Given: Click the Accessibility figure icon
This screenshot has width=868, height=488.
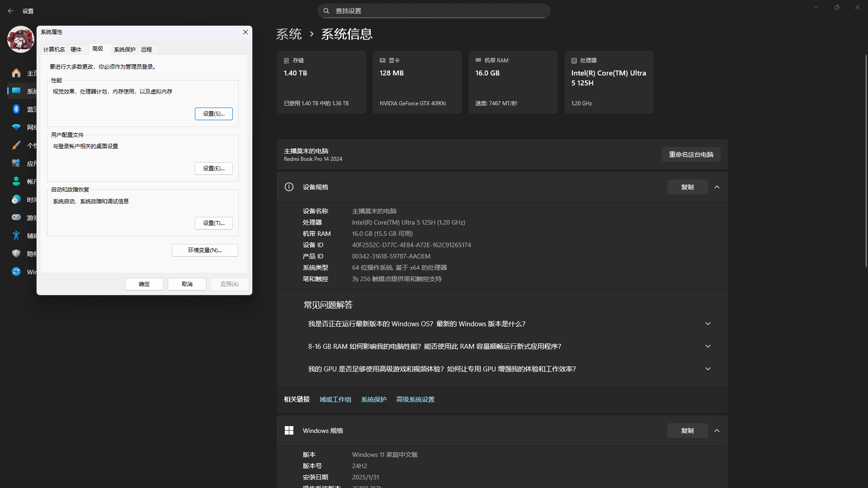Looking at the screenshot, I should coord(16,235).
